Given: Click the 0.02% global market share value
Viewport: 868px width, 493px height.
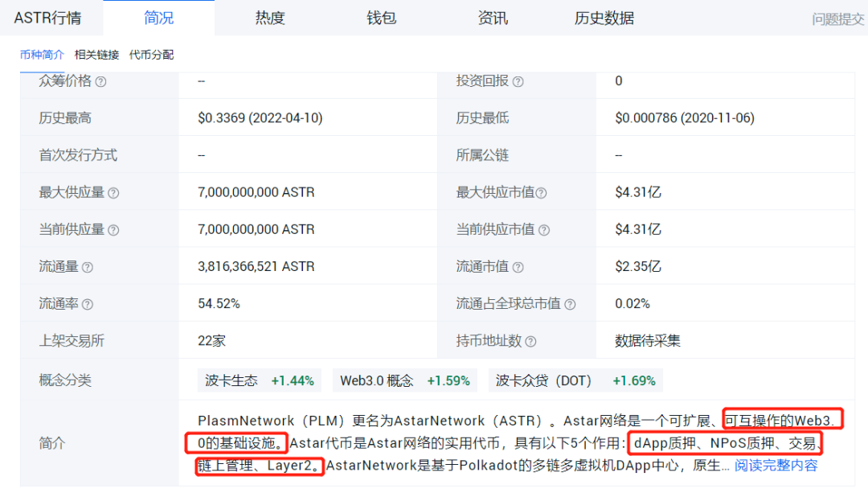Looking at the screenshot, I should tap(633, 303).
